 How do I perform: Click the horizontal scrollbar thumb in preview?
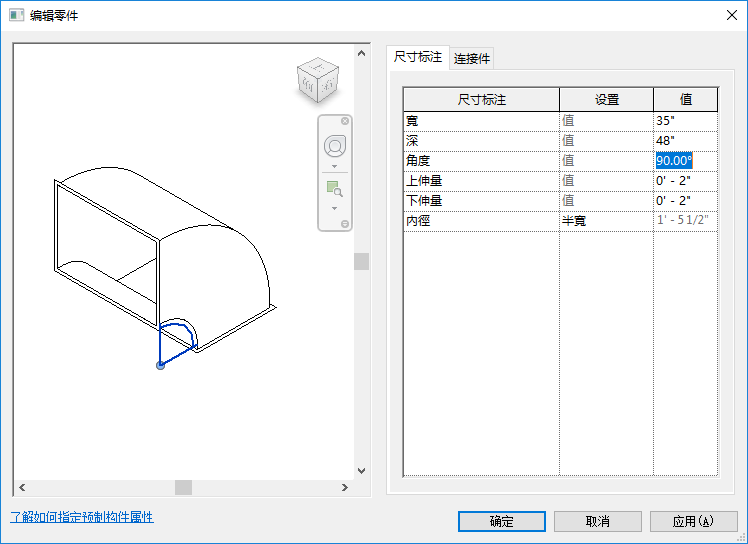(x=184, y=487)
